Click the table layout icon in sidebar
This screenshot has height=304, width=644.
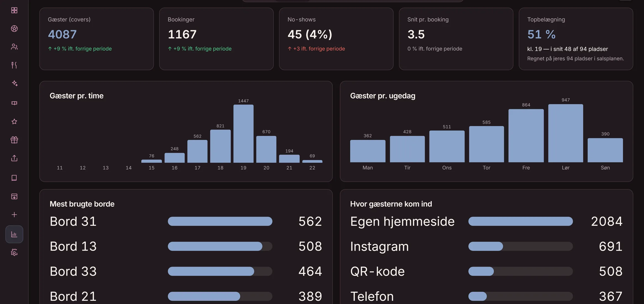tap(14, 196)
